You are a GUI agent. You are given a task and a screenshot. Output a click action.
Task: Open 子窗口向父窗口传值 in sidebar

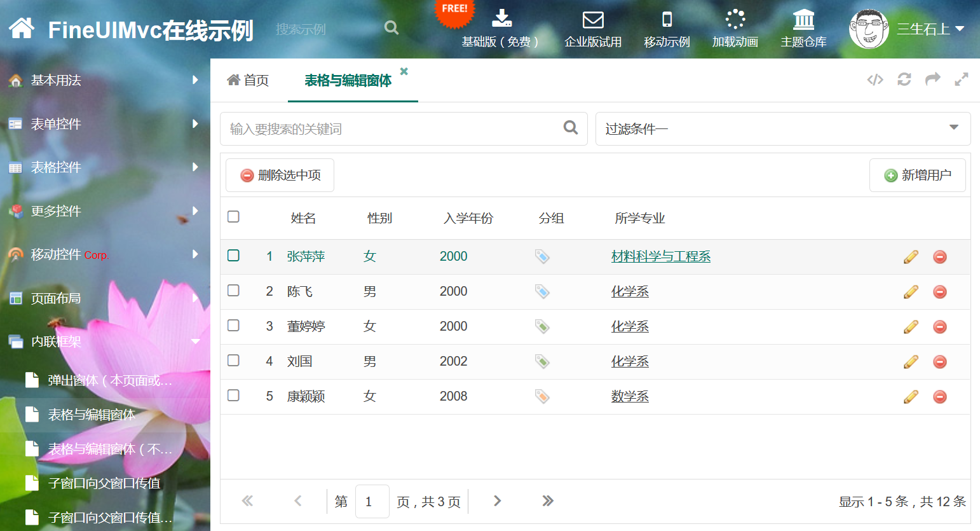(x=104, y=483)
